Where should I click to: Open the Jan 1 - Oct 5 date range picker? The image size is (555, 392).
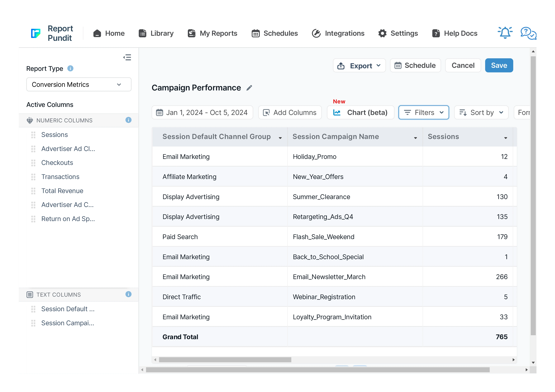point(202,113)
